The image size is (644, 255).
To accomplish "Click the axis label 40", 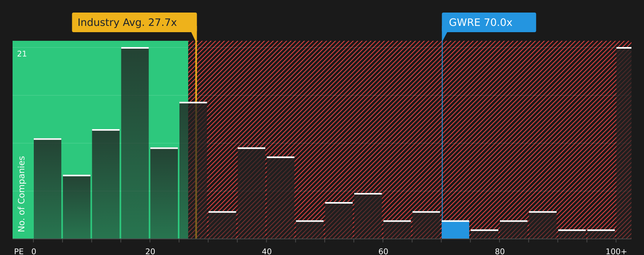I will 267,251.
